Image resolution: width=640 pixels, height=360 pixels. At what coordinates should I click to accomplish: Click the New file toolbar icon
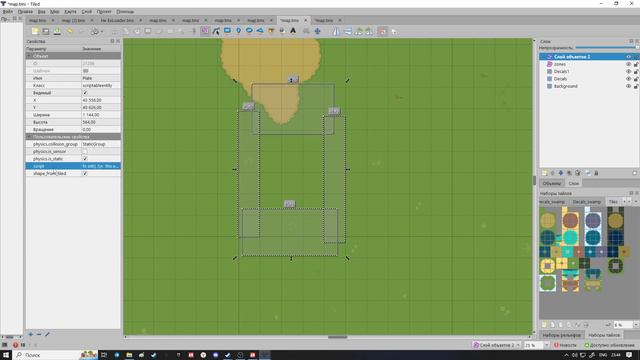pyautogui.click(x=35, y=31)
